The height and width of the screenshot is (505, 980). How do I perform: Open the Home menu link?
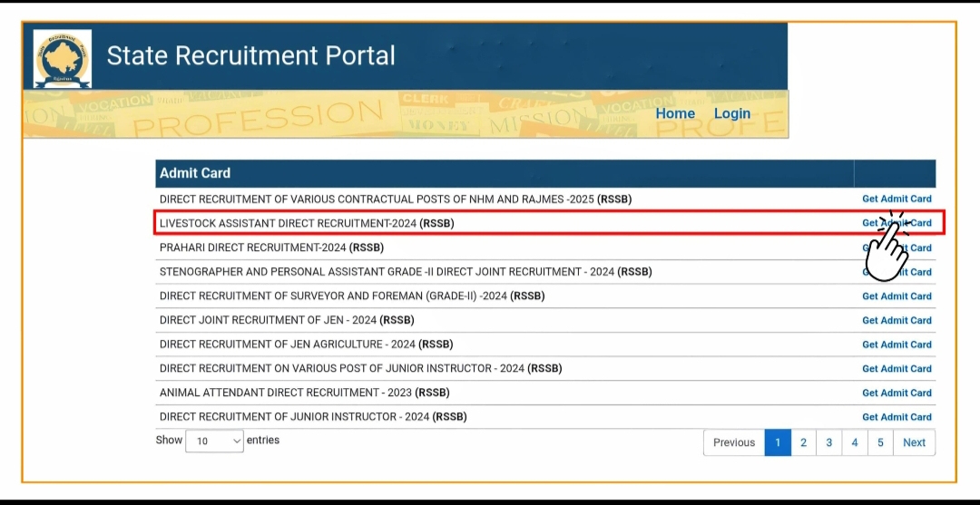point(675,113)
